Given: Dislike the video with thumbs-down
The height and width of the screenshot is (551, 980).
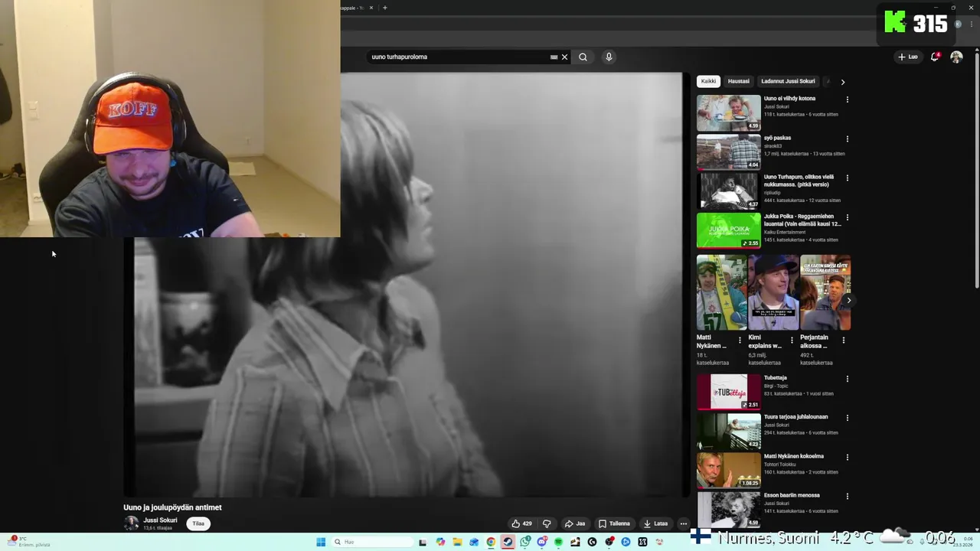Looking at the screenshot, I should [547, 523].
